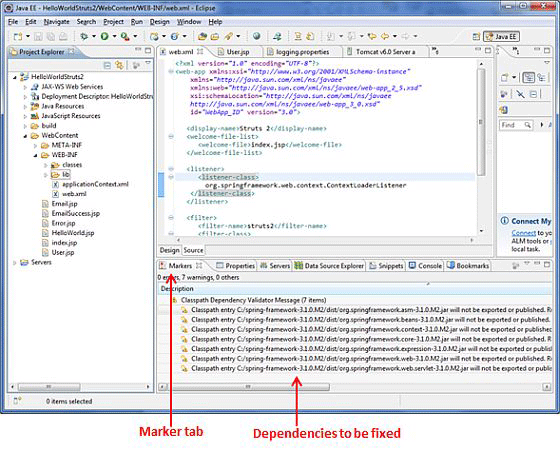Click Collapse All in Project Explorer
560x451 pixels.
[x=107, y=65]
